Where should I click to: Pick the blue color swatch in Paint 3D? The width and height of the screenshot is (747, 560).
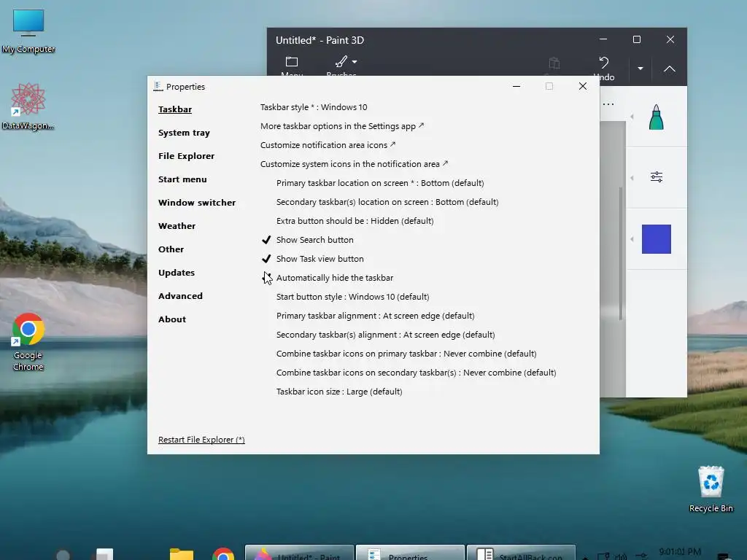click(656, 239)
